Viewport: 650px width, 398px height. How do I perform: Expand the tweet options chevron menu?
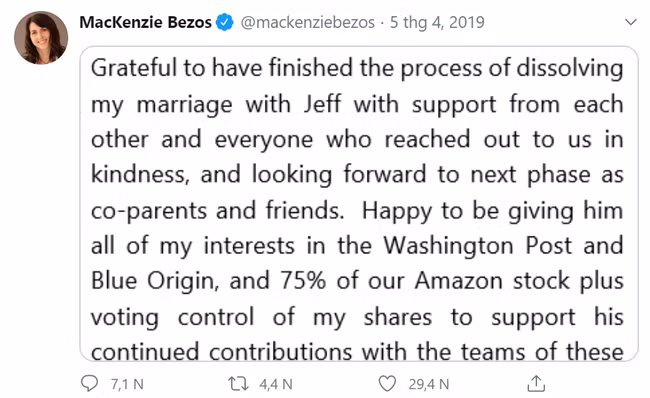click(631, 22)
